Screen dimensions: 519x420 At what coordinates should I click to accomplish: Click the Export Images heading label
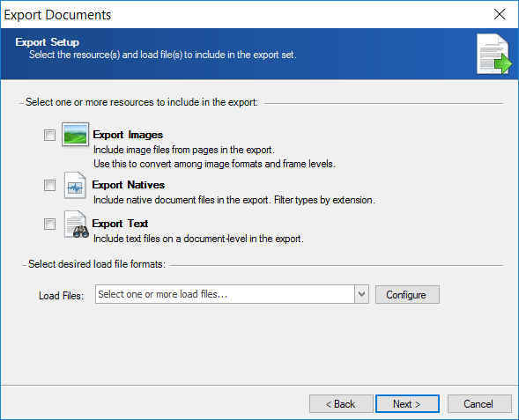click(128, 135)
